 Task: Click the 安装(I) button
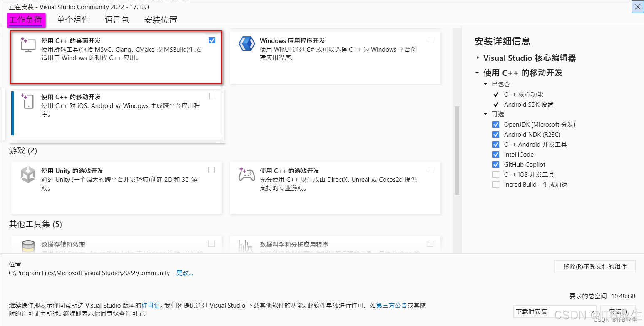[x=618, y=312]
